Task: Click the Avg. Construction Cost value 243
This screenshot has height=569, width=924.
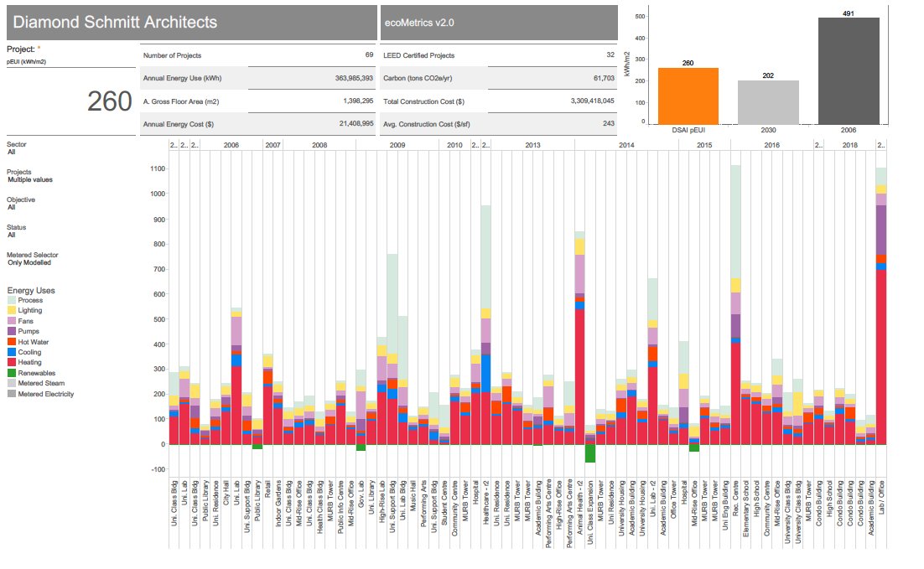Action: (609, 124)
